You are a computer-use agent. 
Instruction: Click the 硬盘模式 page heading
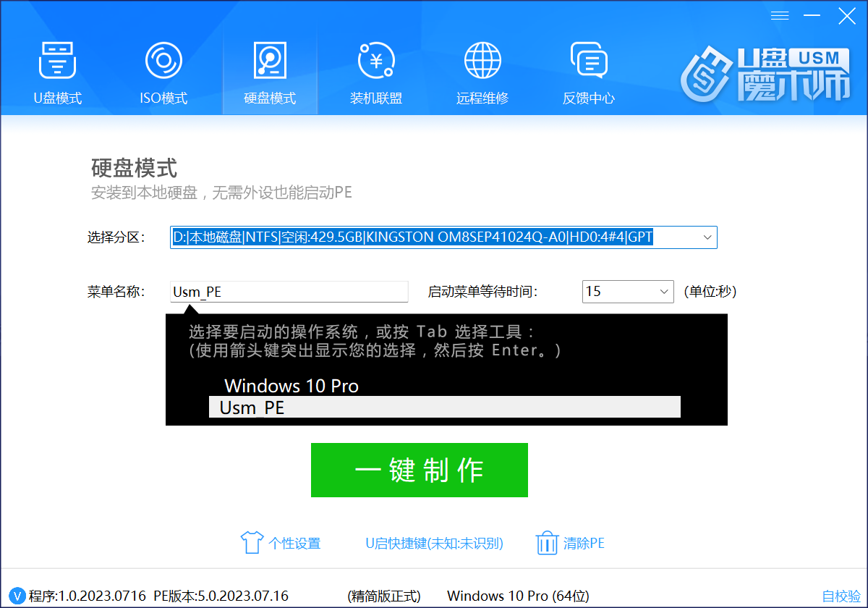tap(135, 168)
